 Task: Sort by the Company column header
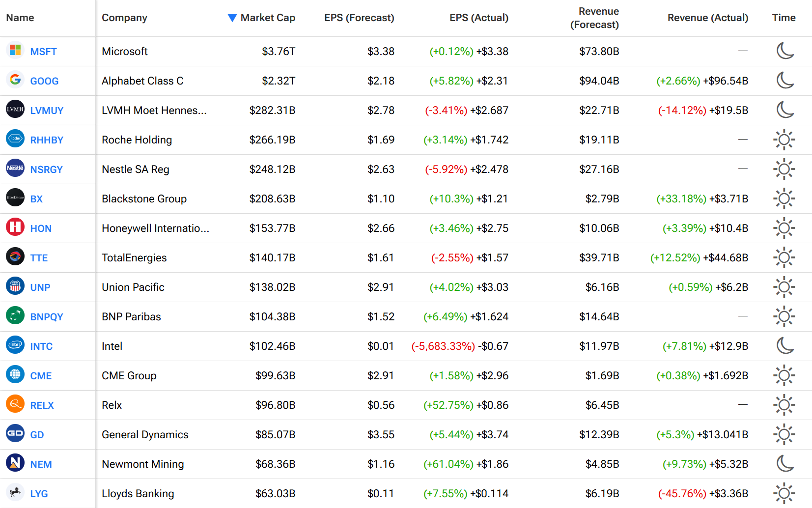coord(124,18)
